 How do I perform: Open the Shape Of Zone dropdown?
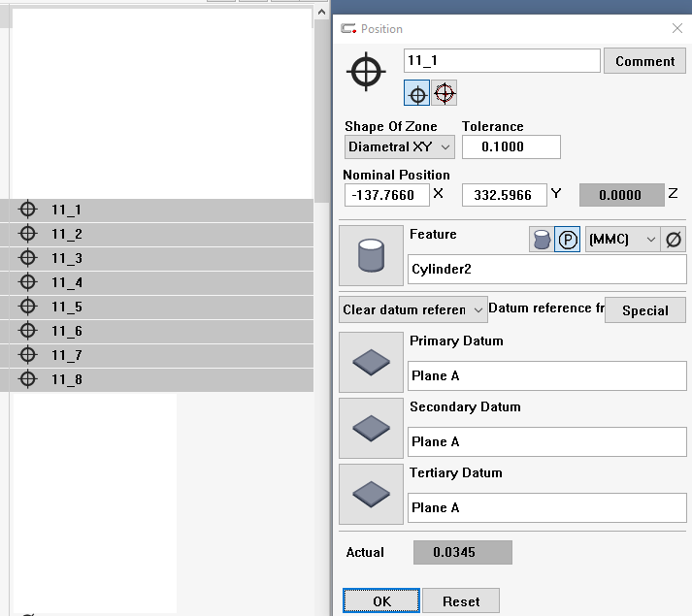click(x=400, y=146)
